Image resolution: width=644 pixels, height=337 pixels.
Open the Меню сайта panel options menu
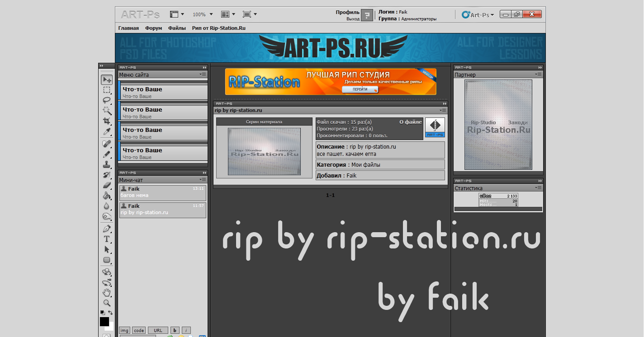click(x=203, y=75)
